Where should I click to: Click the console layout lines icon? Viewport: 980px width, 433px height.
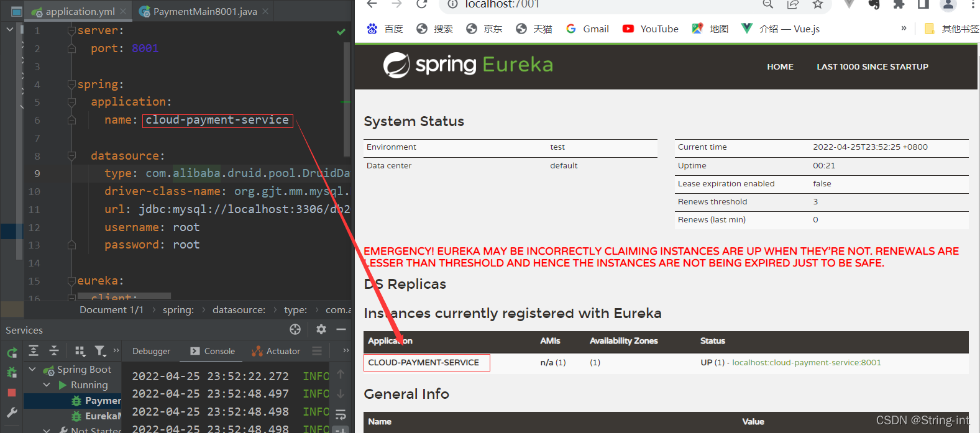(x=317, y=351)
